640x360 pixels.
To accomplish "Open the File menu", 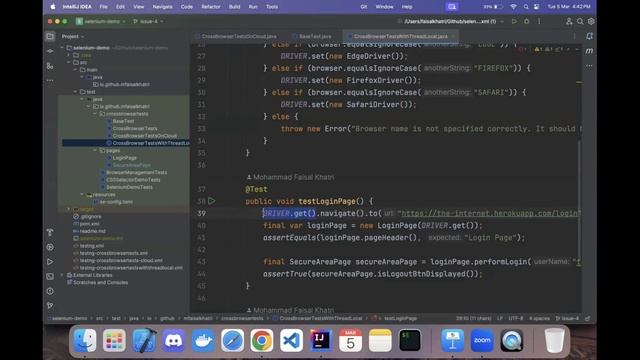I will [104, 7].
